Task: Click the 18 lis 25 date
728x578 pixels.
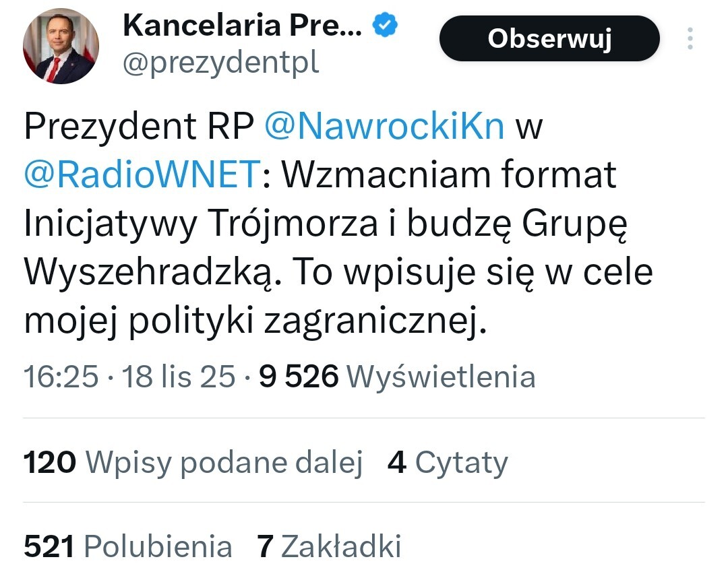Action: [x=178, y=377]
